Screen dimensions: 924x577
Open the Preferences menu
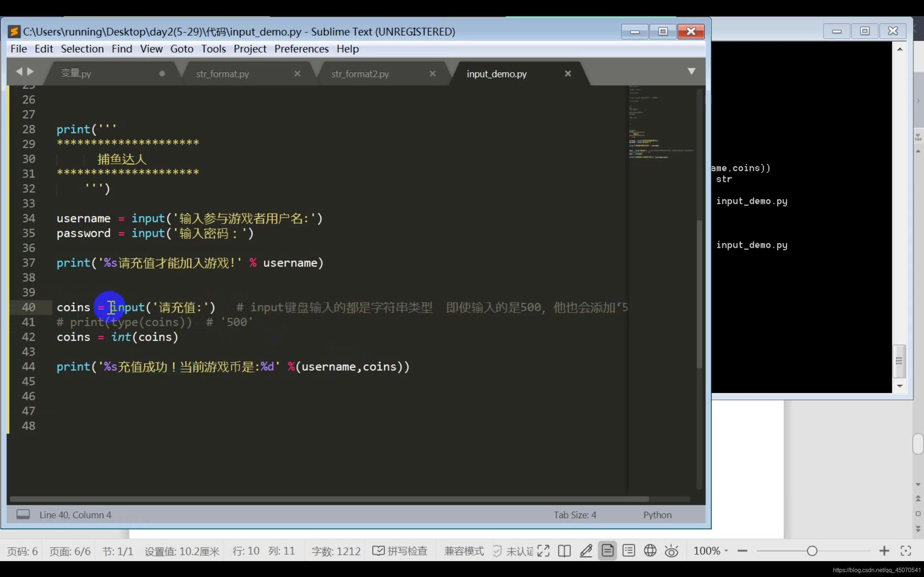301,49
